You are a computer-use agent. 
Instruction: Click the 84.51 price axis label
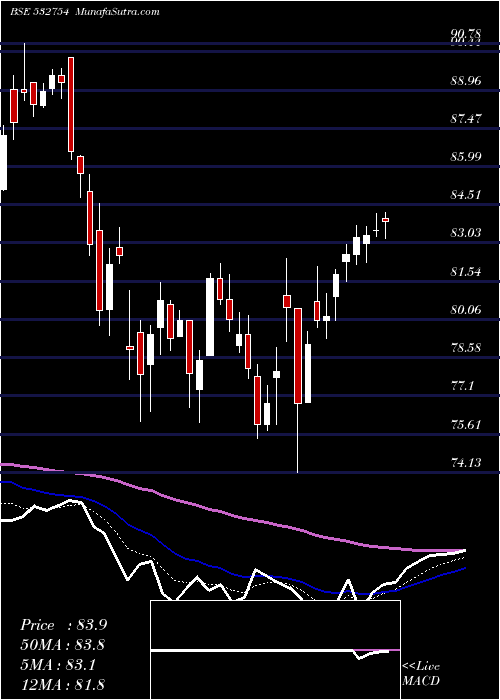(x=466, y=195)
